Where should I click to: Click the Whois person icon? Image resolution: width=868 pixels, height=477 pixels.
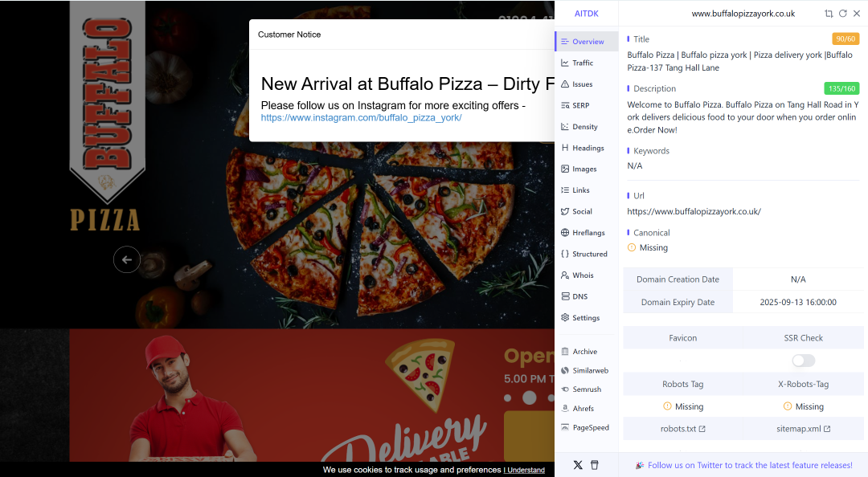[565, 275]
